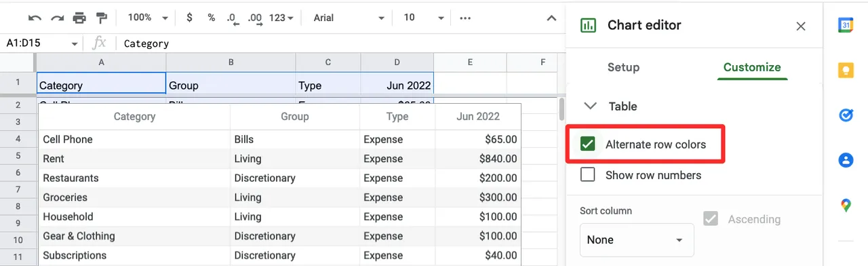Select column C header
Viewport: 868px width, 266px height.
click(x=328, y=62)
